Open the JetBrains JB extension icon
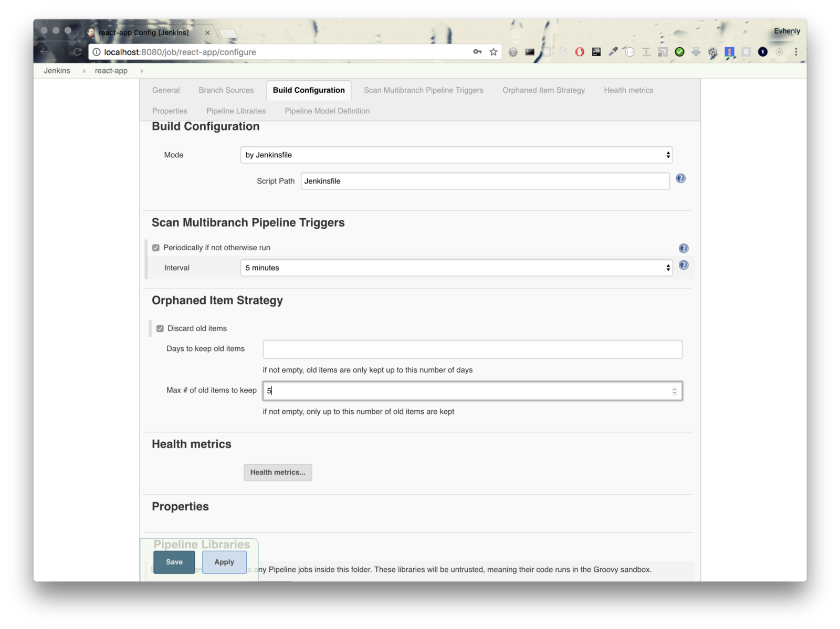840x629 pixels. point(596,51)
